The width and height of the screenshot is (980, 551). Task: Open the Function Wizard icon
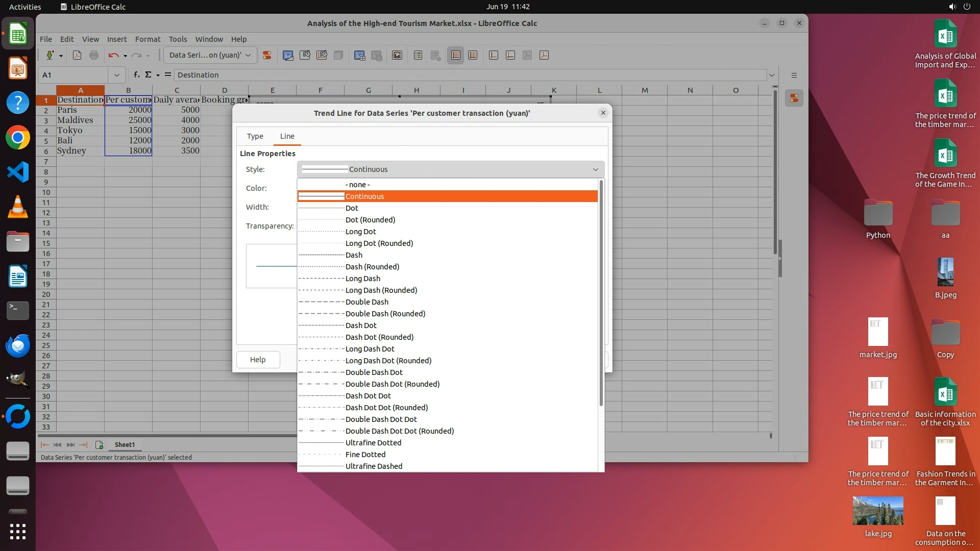click(x=136, y=74)
